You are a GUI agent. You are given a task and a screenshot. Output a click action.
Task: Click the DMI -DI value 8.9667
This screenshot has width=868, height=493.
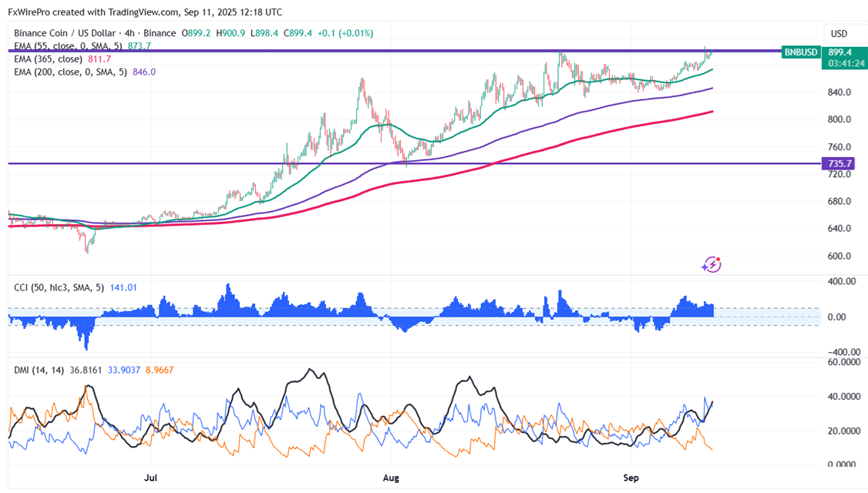(x=160, y=370)
